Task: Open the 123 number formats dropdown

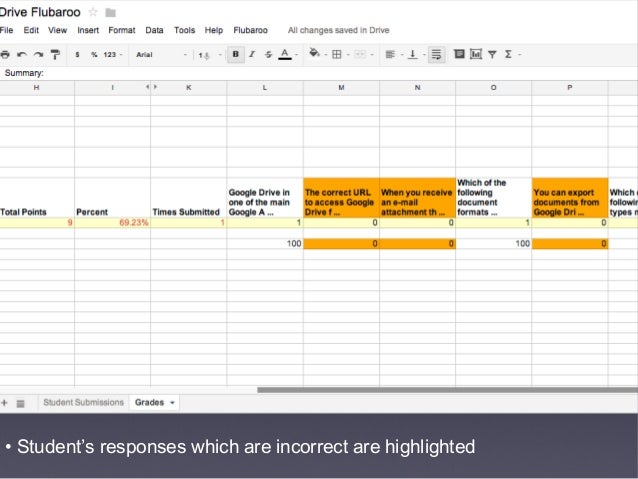Action: tap(113, 54)
